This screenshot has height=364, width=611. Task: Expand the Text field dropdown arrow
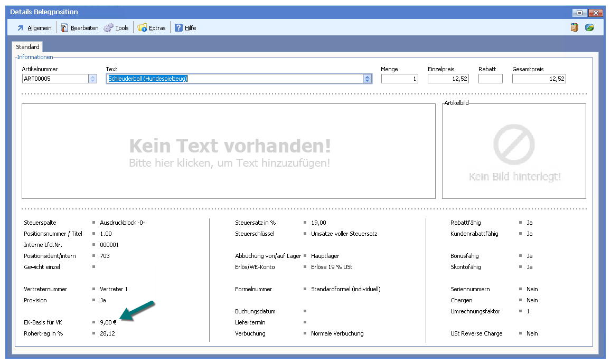(x=367, y=79)
